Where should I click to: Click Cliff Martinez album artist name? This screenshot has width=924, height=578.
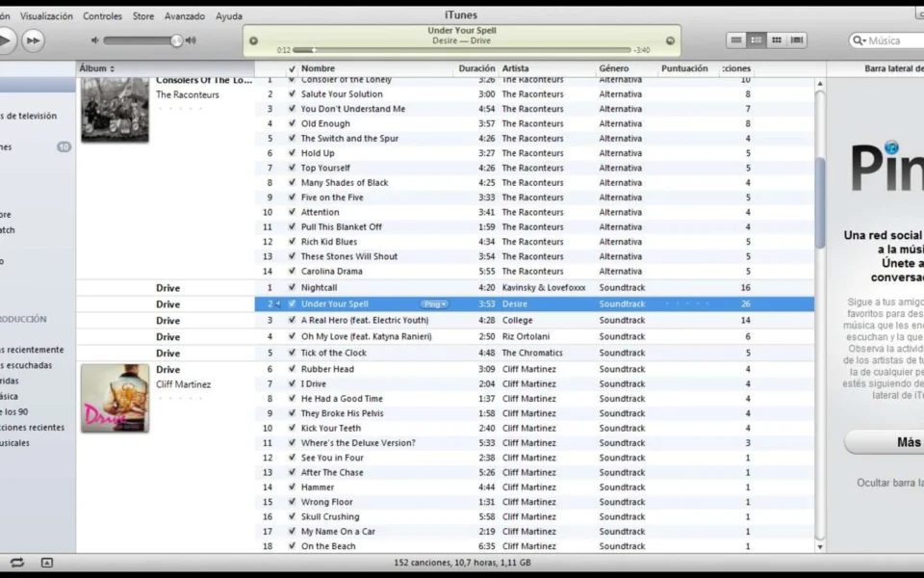pyautogui.click(x=183, y=384)
